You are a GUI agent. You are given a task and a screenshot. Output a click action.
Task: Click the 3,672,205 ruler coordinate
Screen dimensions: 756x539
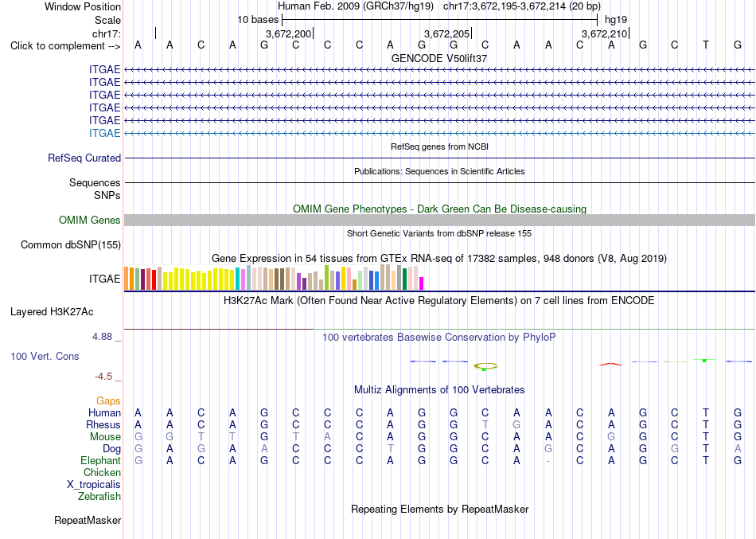446,33
